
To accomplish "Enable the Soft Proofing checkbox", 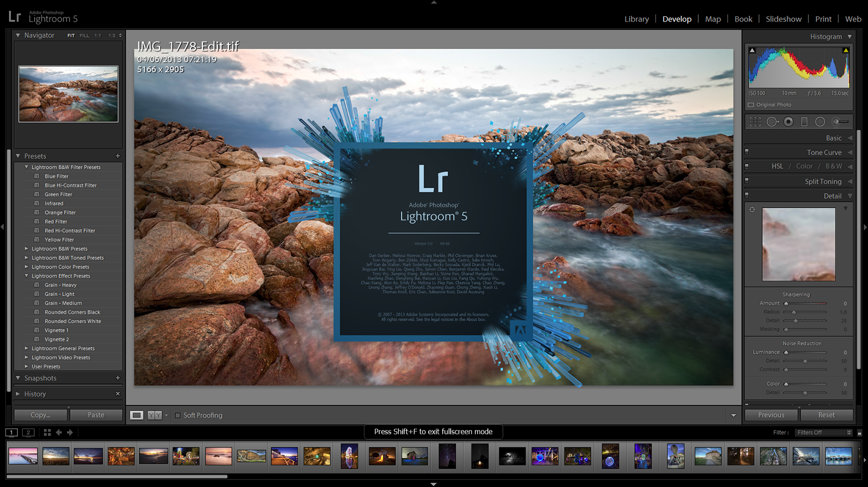I will [177, 415].
